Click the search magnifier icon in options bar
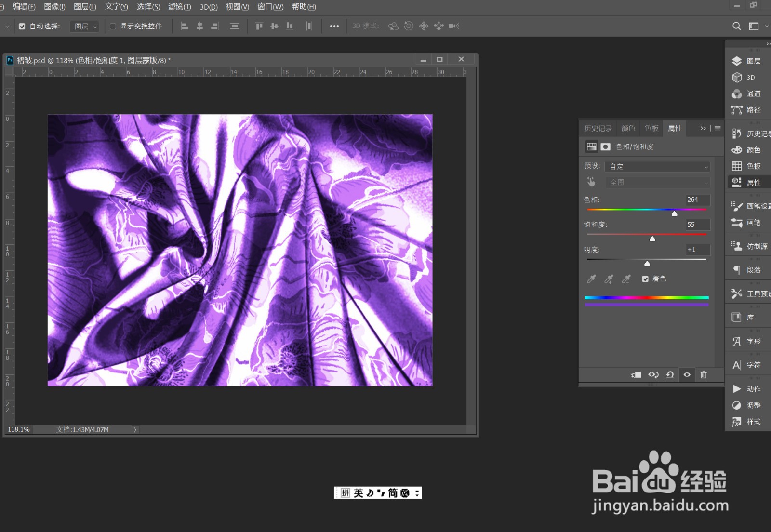Screen dimensions: 771x532 [x=736, y=26]
